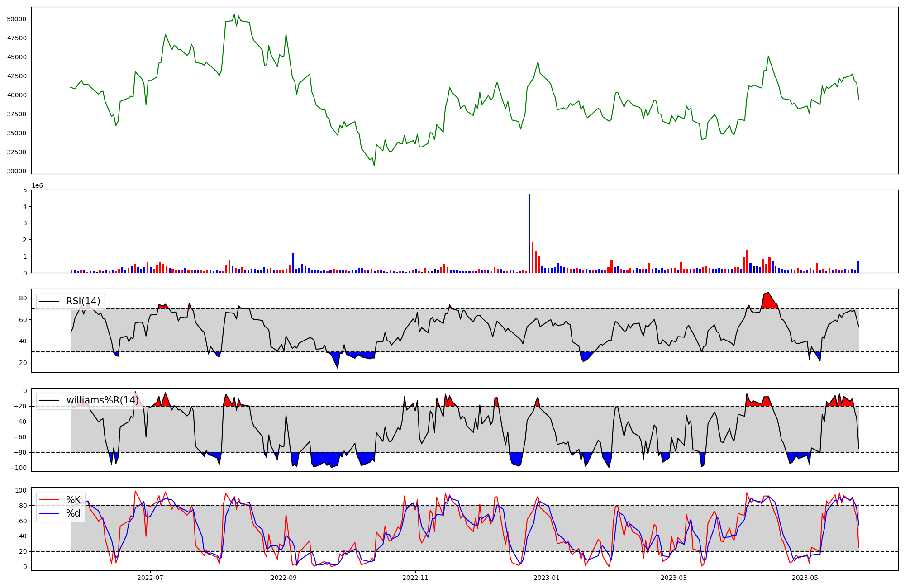Select the %d legend entry text
This screenshot has width=905, height=588.
point(73,513)
